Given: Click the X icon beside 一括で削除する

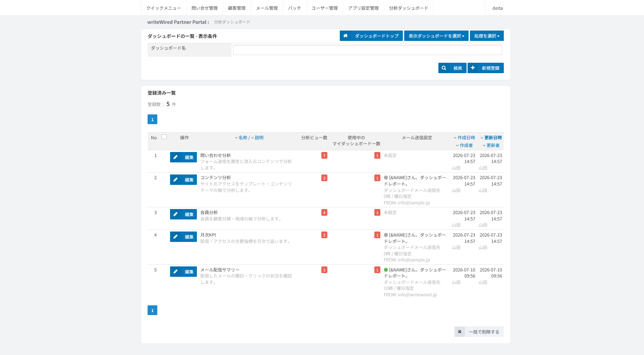Looking at the screenshot, I should click(x=460, y=332).
